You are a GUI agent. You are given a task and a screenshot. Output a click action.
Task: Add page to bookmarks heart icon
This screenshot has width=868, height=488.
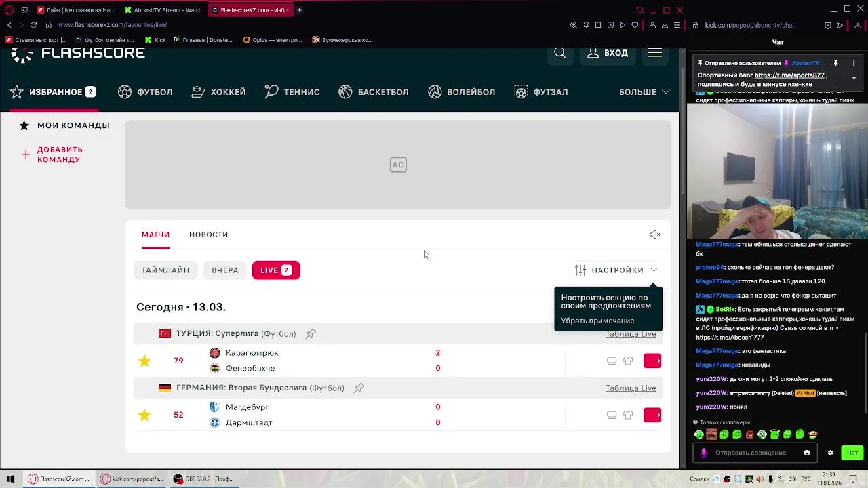point(635,25)
